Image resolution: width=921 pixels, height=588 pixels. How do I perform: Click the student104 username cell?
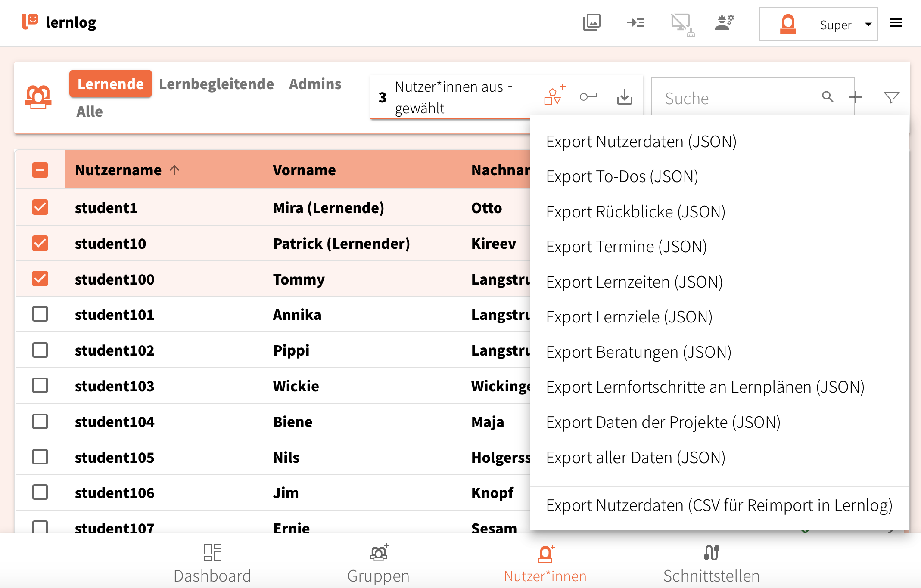tap(115, 421)
